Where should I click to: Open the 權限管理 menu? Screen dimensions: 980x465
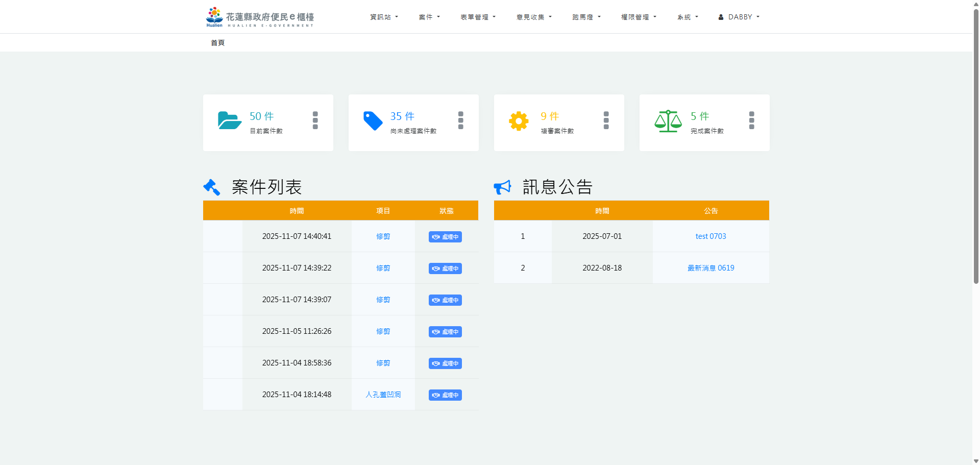tap(639, 17)
